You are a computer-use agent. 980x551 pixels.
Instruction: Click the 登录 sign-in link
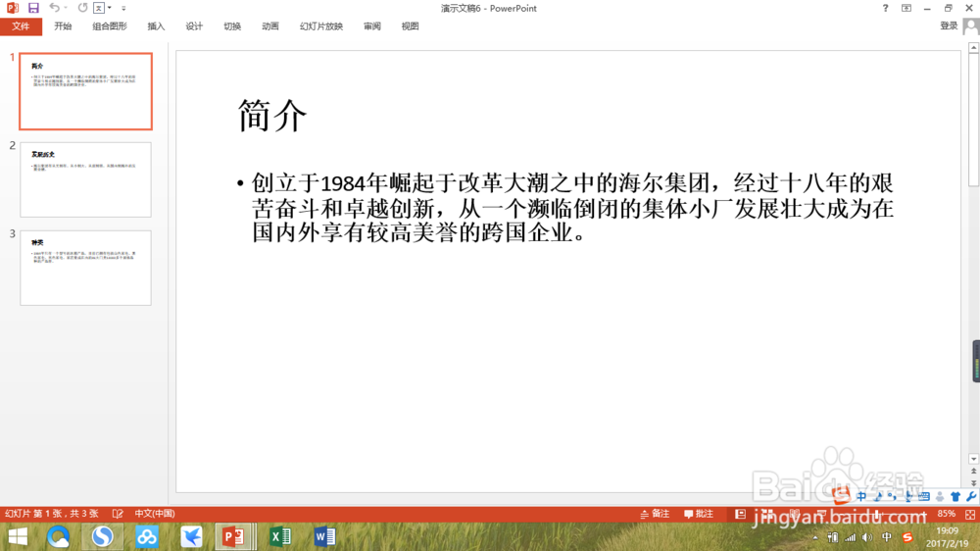[949, 25]
